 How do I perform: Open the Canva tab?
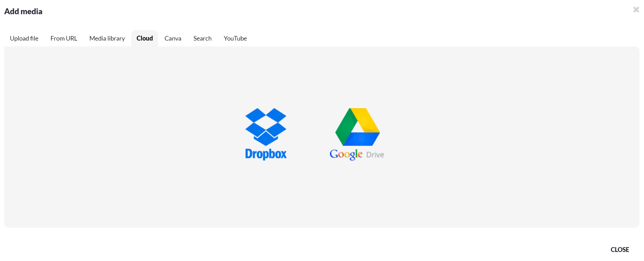point(173,38)
